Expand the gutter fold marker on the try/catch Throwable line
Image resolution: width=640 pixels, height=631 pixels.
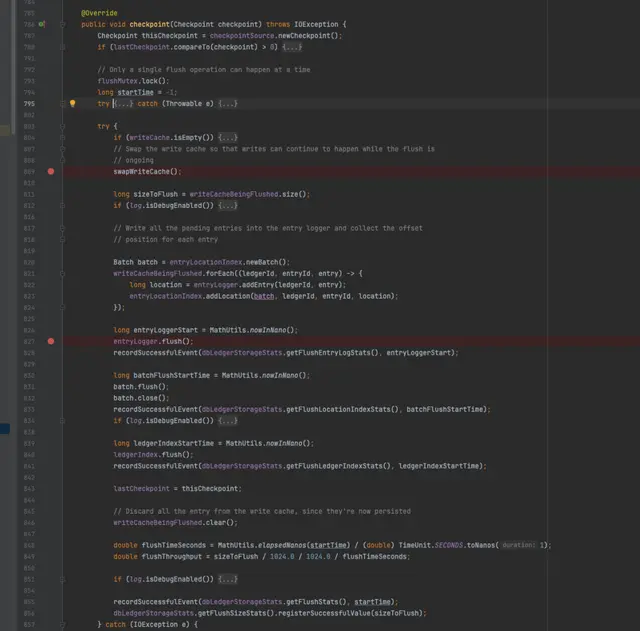tap(62, 104)
